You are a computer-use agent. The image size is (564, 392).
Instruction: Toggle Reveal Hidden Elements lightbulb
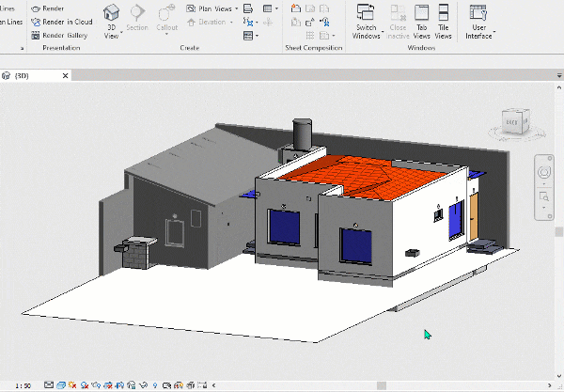tap(155, 385)
